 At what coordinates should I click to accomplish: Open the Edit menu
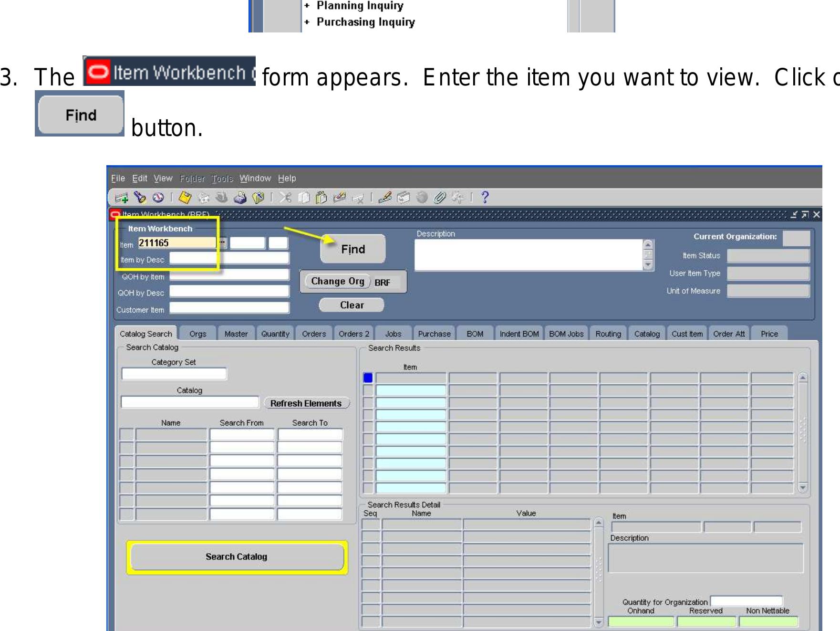(140, 178)
